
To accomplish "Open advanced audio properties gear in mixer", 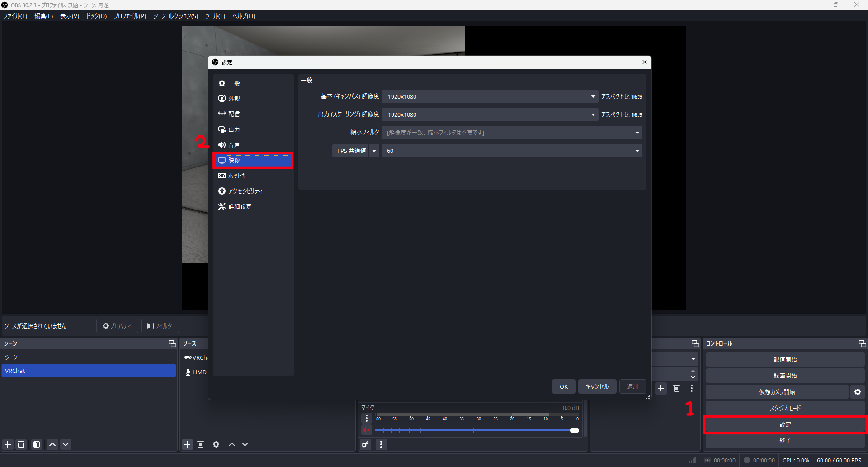I will pos(365,445).
